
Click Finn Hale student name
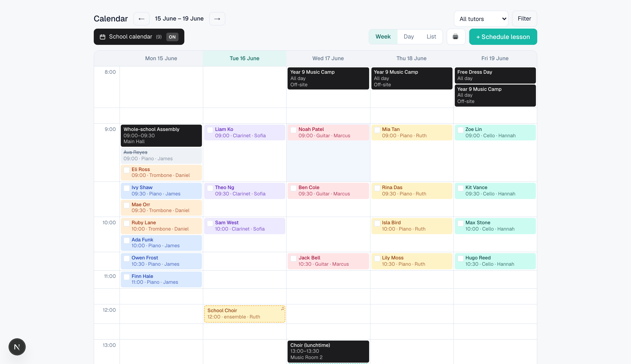(142, 276)
